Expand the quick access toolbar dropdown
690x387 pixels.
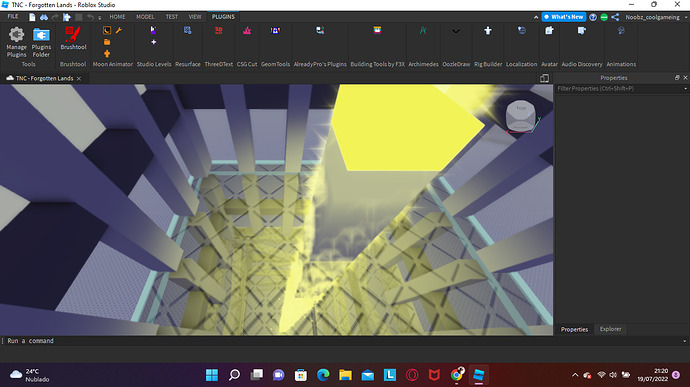99,18
